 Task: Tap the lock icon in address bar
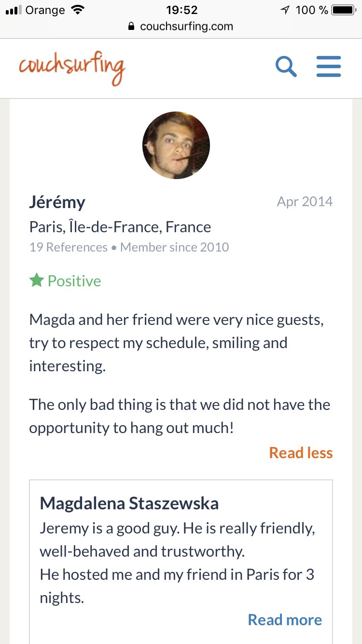[131, 27]
